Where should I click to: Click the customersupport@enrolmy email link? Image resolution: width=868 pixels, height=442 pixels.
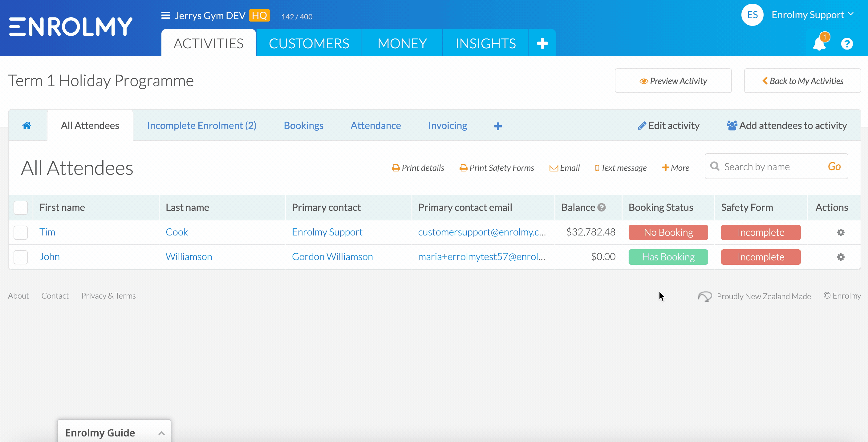(x=482, y=232)
